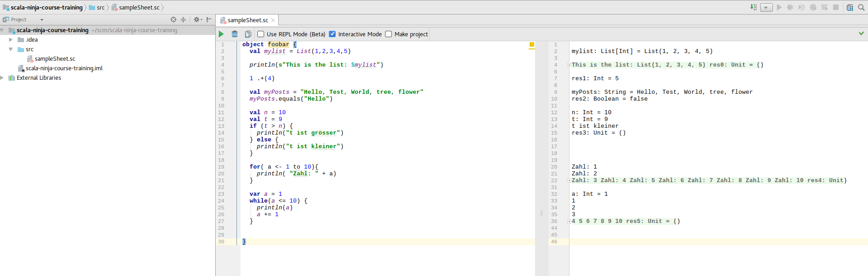
Task: Click output 'res2: Boolean = false'
Action: point(609,99)
